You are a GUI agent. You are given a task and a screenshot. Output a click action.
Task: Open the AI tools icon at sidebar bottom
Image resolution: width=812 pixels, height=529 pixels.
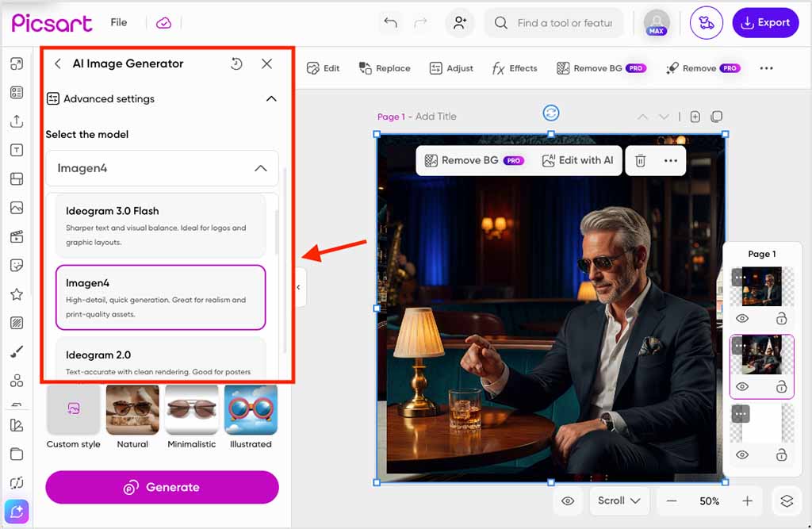tap(17, 512)
